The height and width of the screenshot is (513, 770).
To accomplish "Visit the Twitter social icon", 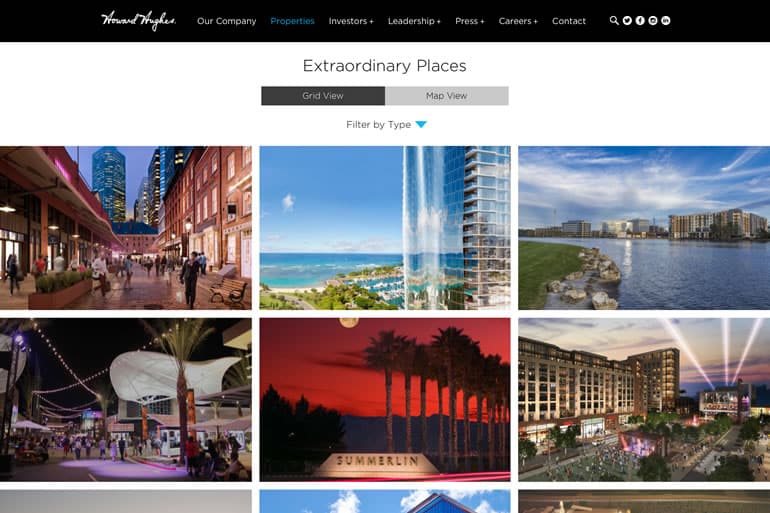I will [x=627, y=21].
